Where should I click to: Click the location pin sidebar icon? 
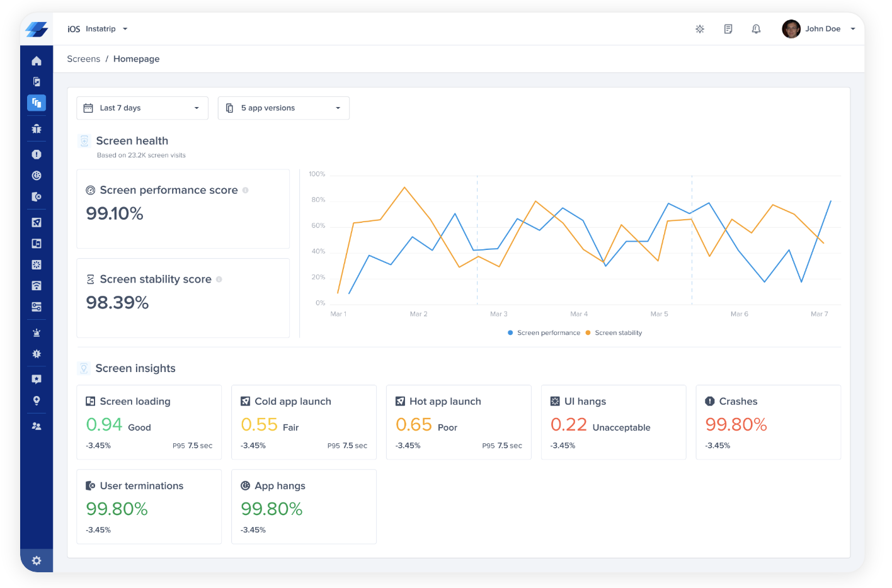coord(37,400)
